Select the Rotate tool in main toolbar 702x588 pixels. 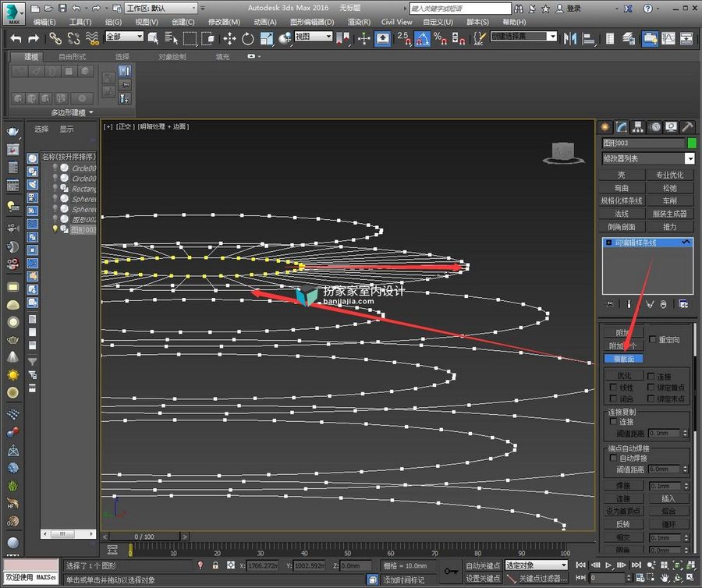point(247,39)
